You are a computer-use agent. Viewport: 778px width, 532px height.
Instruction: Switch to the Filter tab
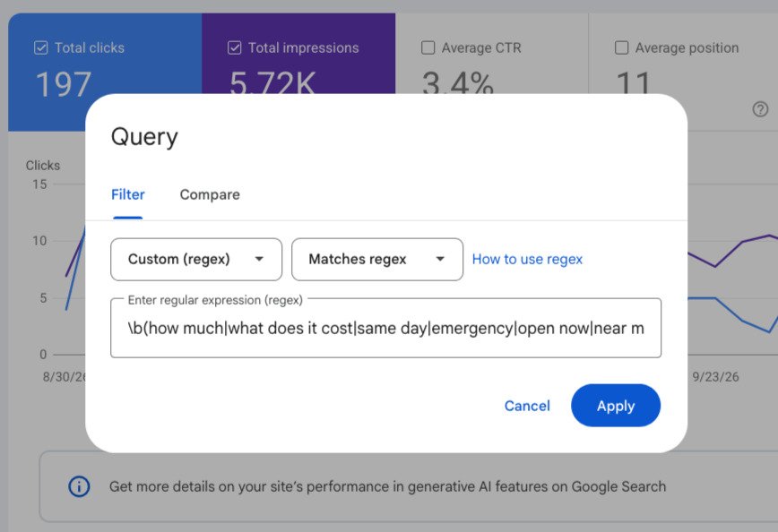[128, 195]
